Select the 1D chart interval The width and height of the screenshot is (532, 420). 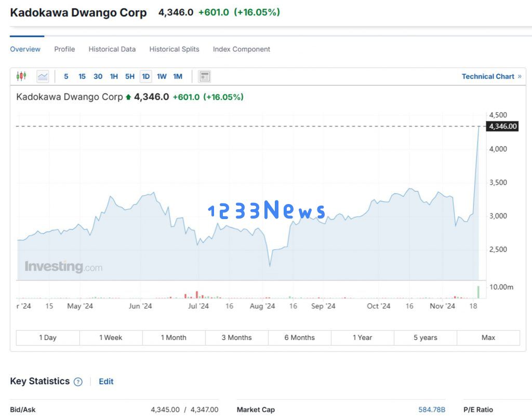(146, 77)
